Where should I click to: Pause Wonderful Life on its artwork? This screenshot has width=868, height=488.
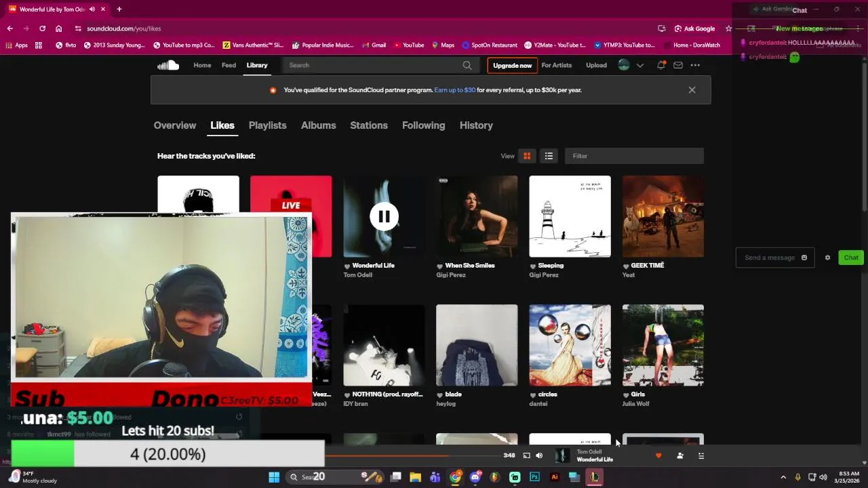pos(384,216)
